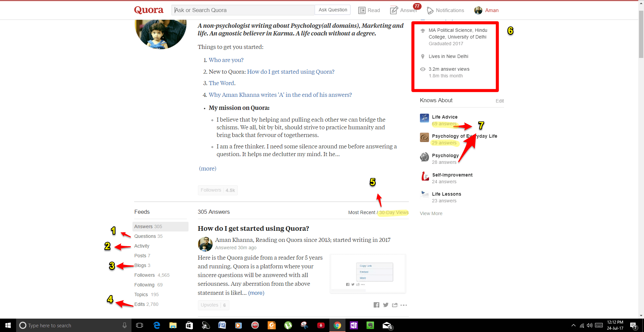Click the Ask Question button
Viewport: 644px width, 332px height.
tap(333, 10)
